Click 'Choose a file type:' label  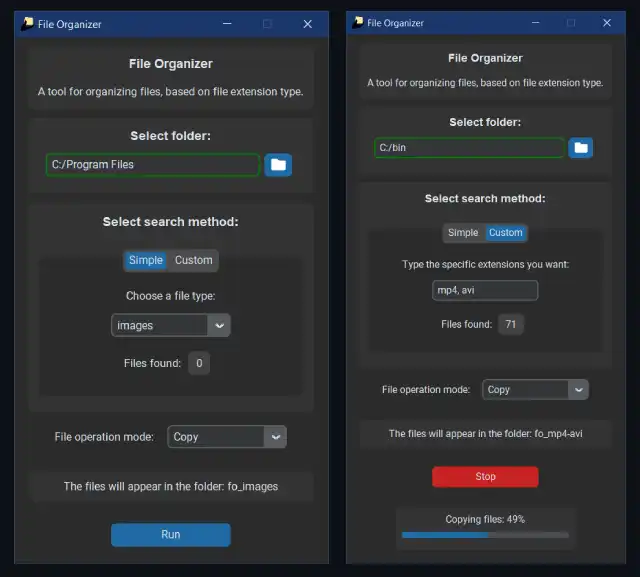[171, 296]
